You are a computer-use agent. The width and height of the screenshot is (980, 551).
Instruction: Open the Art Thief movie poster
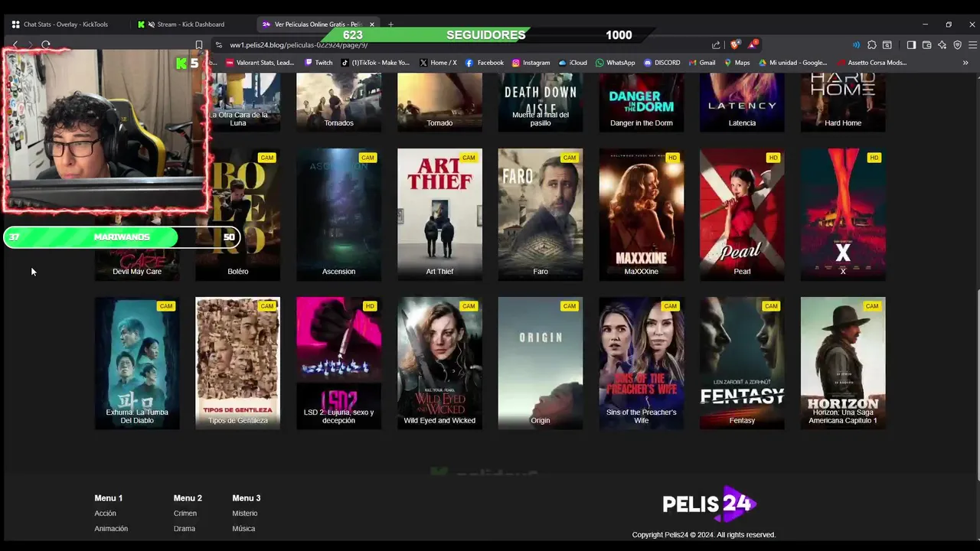[439, 214]
